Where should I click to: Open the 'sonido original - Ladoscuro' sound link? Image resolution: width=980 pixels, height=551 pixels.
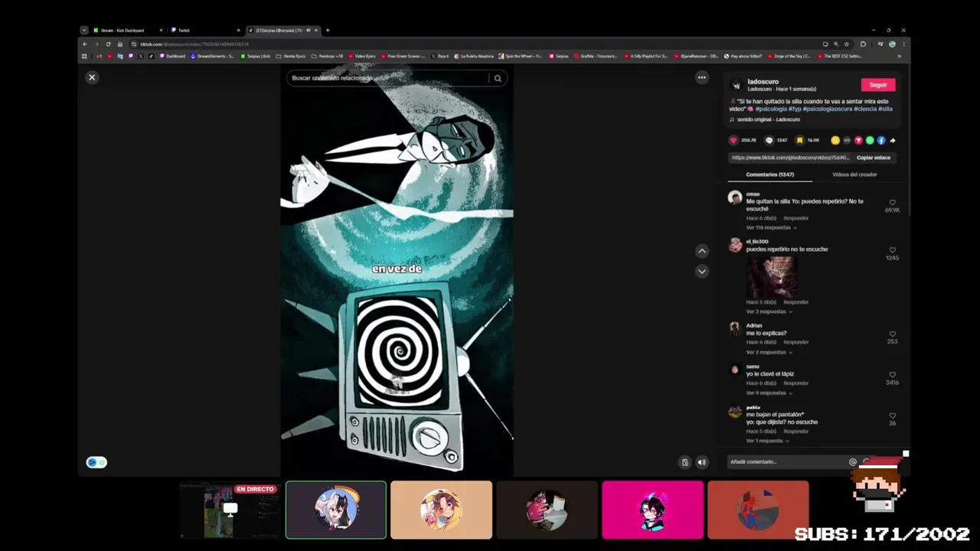point(768,119)
